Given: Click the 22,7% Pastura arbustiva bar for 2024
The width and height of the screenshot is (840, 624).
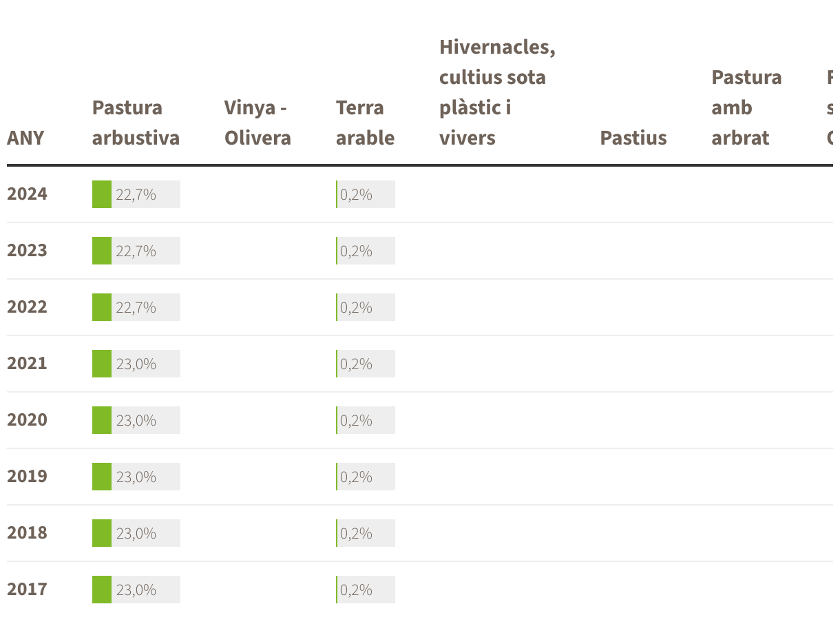Looking at the screenshot, I should click(136, 194).
